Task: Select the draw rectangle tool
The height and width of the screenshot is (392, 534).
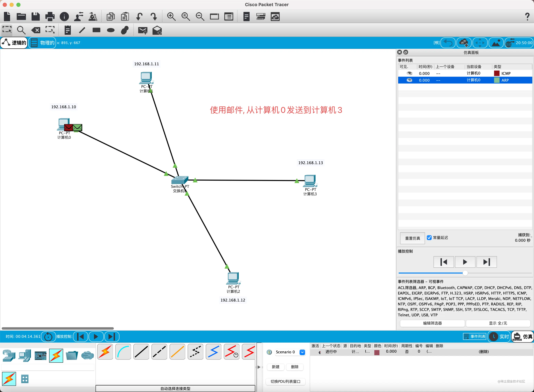Action: point(96,30)
